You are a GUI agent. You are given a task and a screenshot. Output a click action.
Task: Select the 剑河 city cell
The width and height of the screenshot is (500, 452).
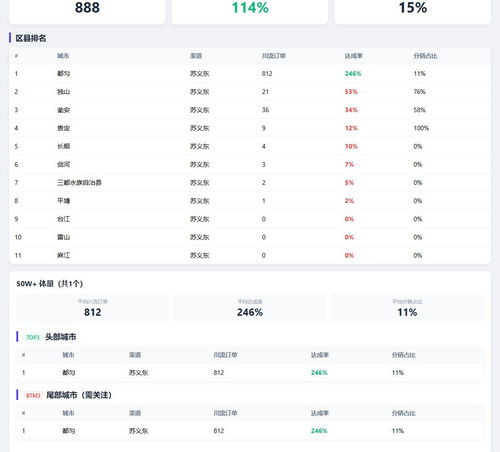[x=63, y=164]
